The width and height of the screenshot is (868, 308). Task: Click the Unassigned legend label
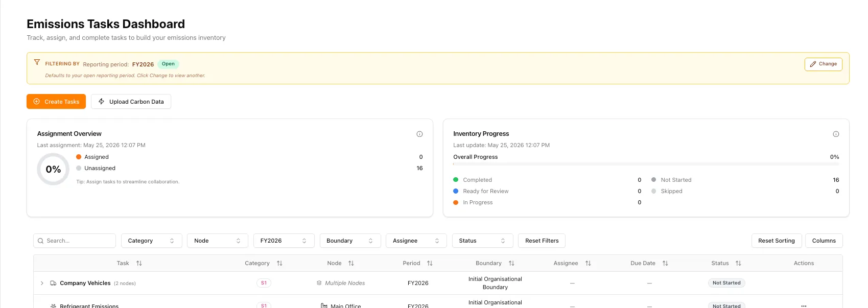[100, 168]
